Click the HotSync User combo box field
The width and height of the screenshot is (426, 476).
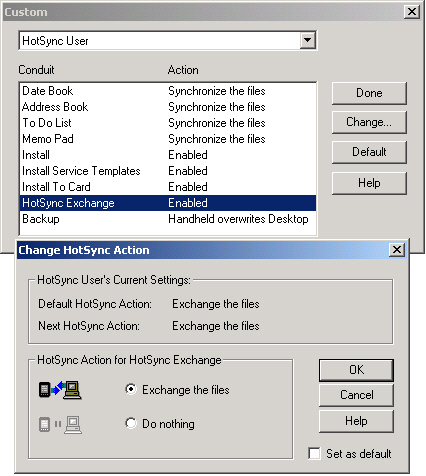pyautogui.click(x=168, y=41)
